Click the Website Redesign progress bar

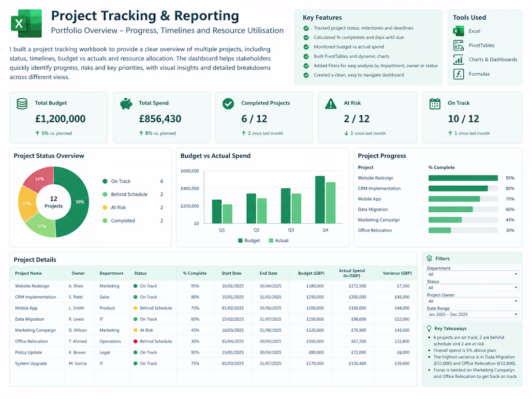(463, 178)
